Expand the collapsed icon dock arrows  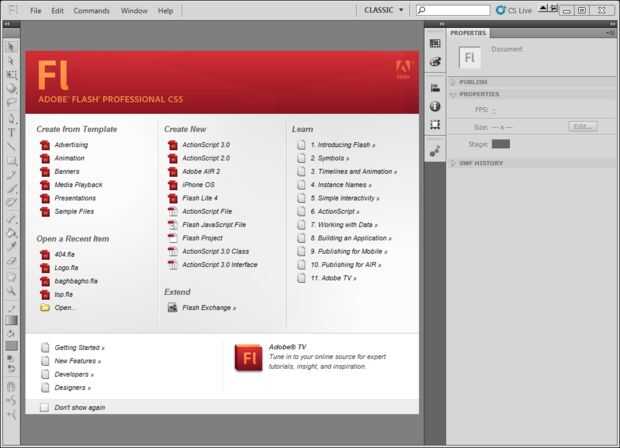pos(442,24)
